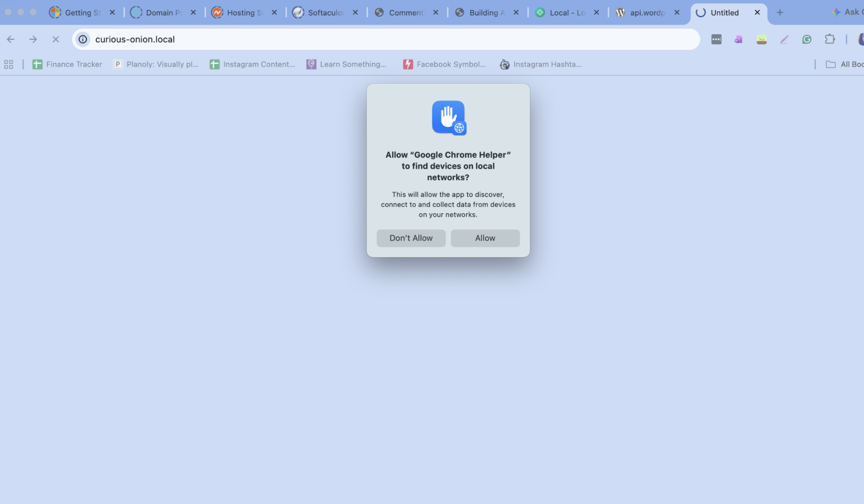
Task: Expand the All Bookmarks folder
Action: point(845,64)
